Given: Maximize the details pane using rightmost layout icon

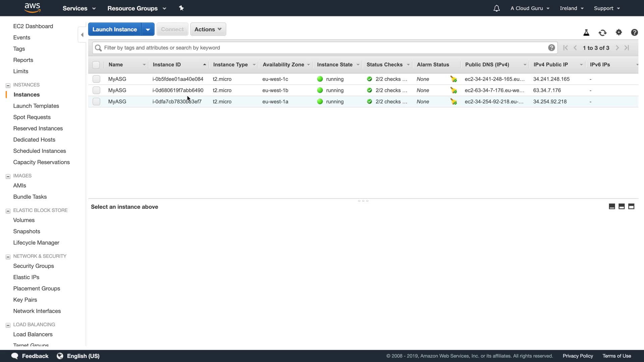Looking at the screenshot, I should tap(631, 206).
